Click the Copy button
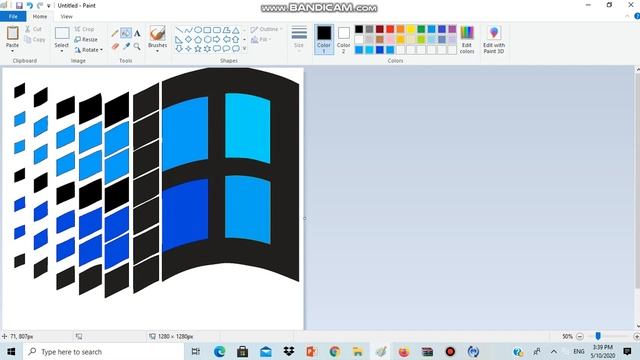Image resolution: width=640 pixels, height=360 pixels. click(35, 40)
